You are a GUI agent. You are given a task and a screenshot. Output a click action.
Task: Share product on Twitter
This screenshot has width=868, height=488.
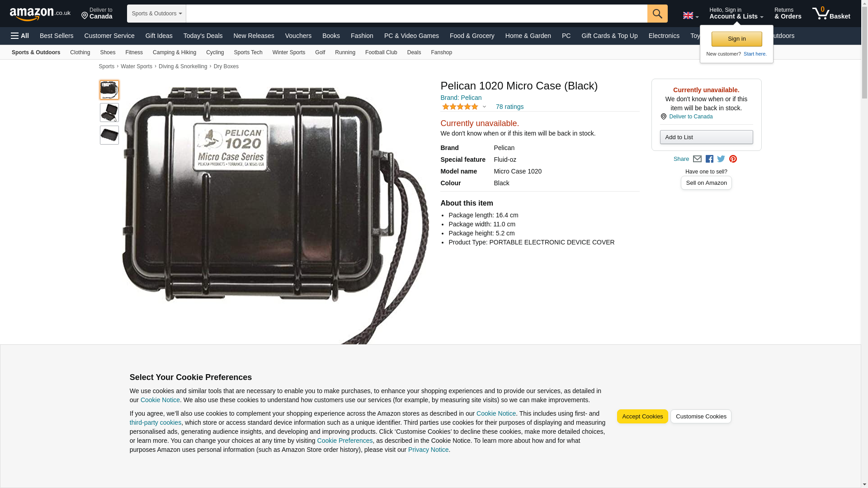pos(721,159)
